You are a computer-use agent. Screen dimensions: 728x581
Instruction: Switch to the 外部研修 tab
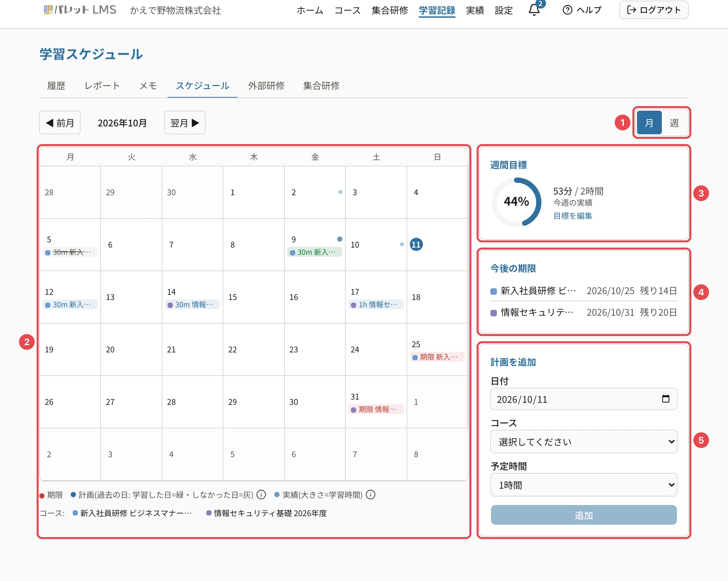266,85
